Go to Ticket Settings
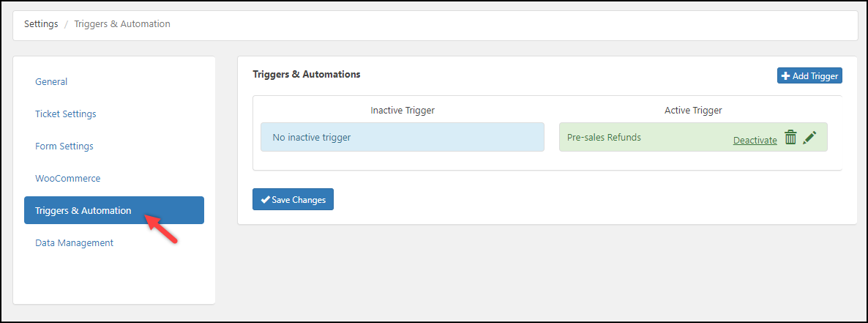The height and width of the screenshot is (323, 868). (x=66, y=114)
